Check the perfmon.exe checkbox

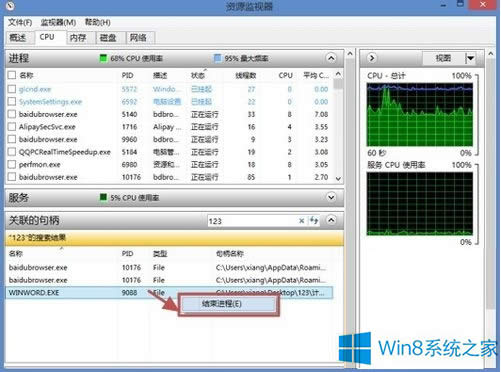pyautogui.click(x=12, y=164)
